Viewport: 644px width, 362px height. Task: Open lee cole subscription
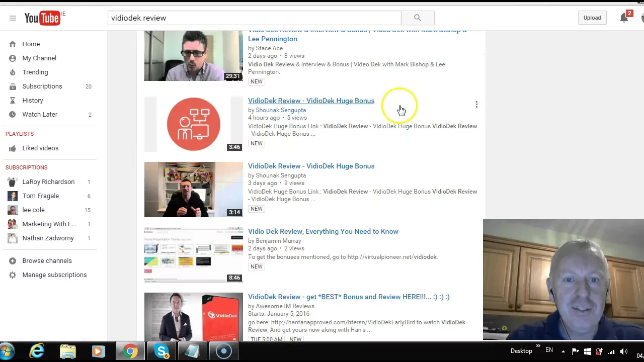coord(33,210)
